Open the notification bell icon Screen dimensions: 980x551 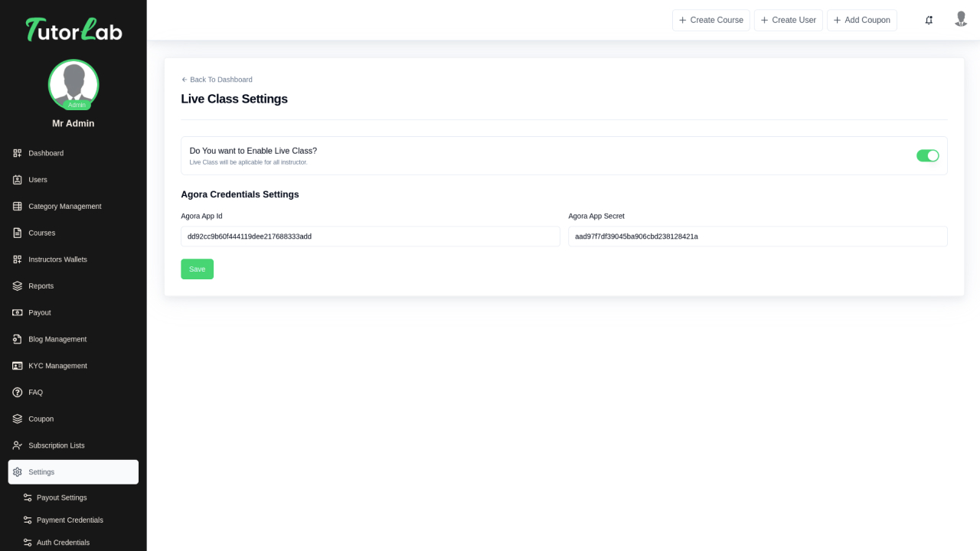[x=929, y=20]
